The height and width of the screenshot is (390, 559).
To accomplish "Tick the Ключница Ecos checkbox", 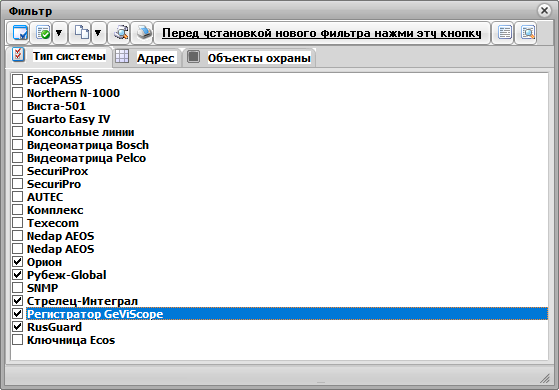I will 17,340.
